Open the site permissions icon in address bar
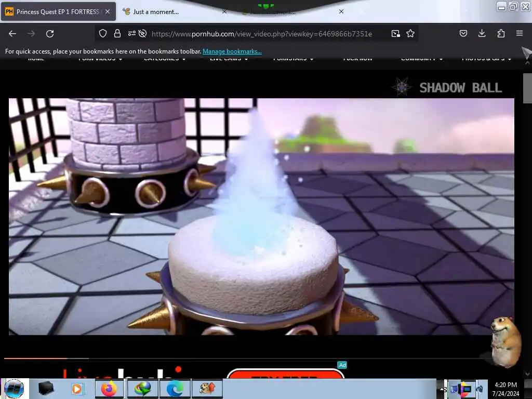The image size is (532, 399). [x=131, y=33]
